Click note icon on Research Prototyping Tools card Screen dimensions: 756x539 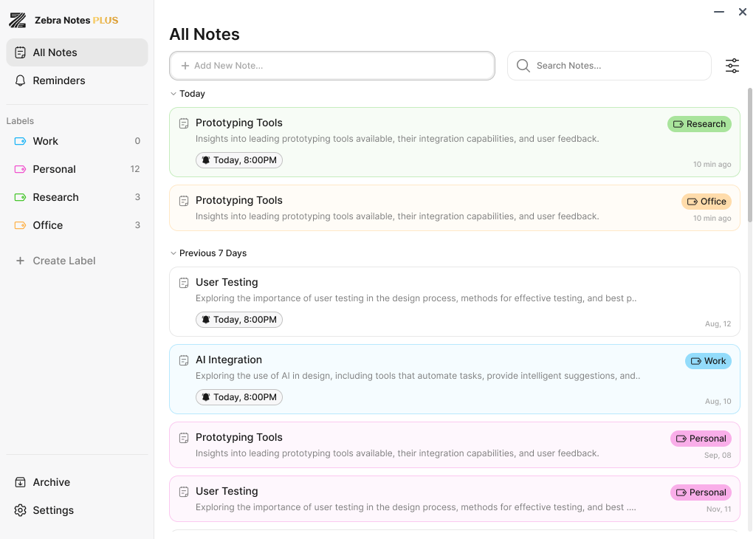point(184,123)
